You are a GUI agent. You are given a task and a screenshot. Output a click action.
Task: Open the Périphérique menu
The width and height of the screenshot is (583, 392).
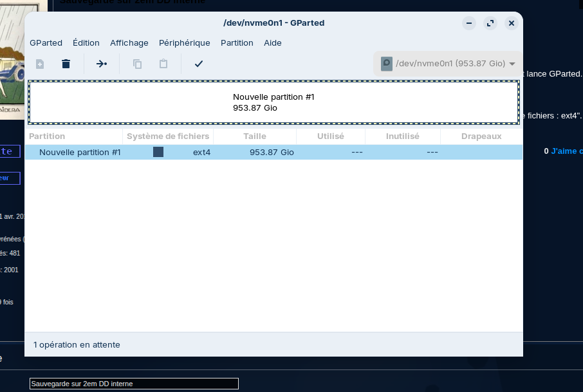(185, 43)
